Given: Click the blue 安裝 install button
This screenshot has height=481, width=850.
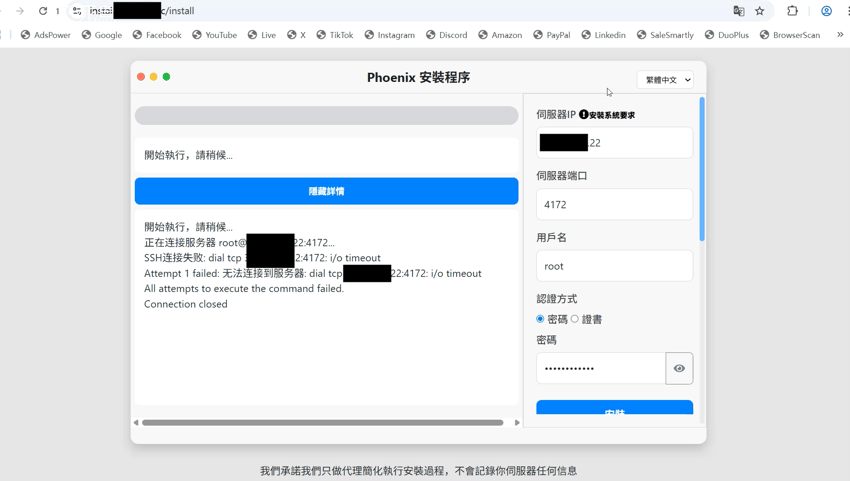Looking at the screenshot, I should tap(615, 407).
